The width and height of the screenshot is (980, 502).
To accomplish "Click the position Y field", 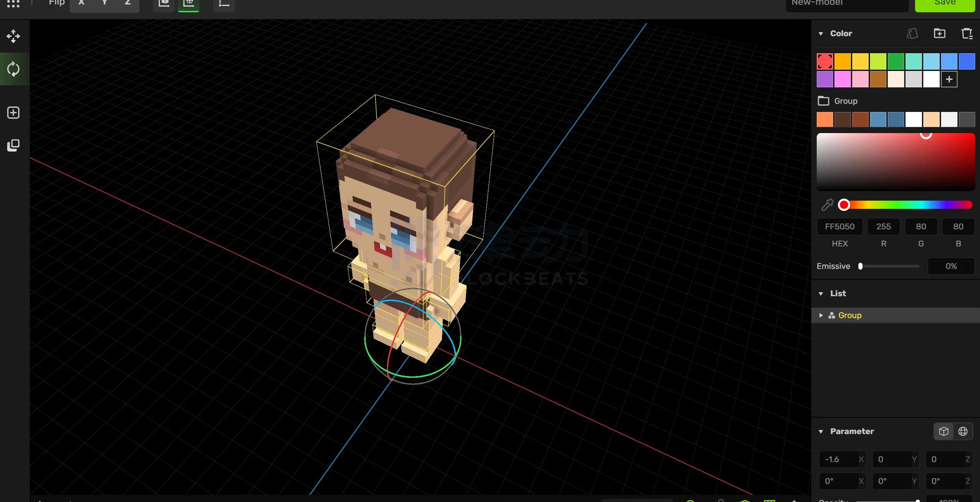I will pos(896,459).
